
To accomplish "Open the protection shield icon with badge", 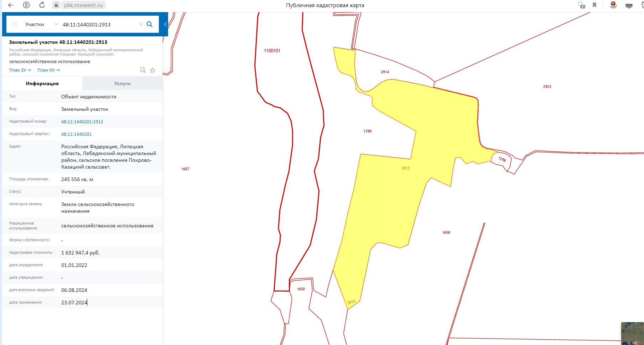I will point(581,5).
